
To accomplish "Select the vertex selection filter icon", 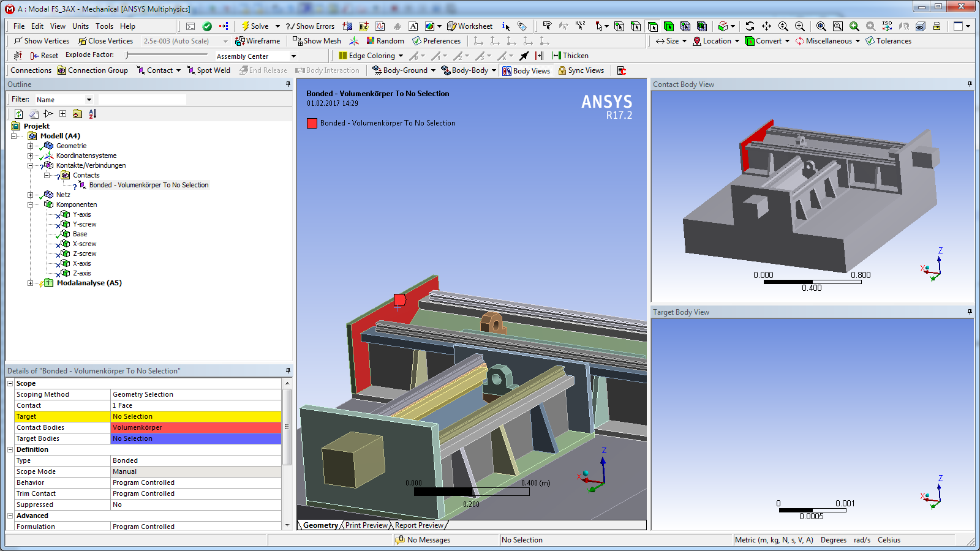I will tap(619, 26).
